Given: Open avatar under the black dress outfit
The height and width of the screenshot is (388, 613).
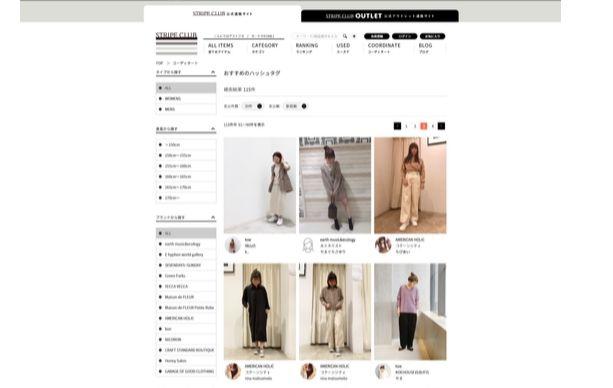Looking at the screenshot, I should 233,372.
